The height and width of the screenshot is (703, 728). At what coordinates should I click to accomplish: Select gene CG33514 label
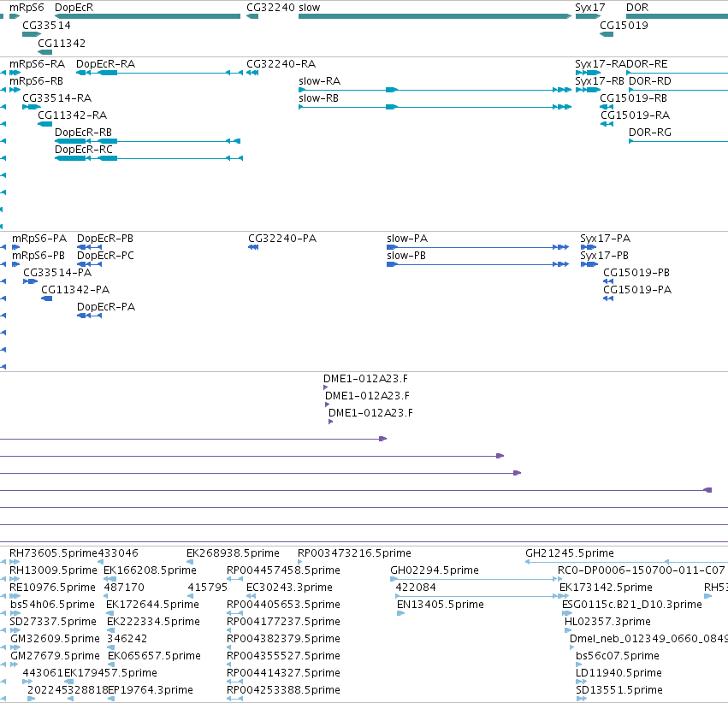pyautogui.click(x=46, y=25)
